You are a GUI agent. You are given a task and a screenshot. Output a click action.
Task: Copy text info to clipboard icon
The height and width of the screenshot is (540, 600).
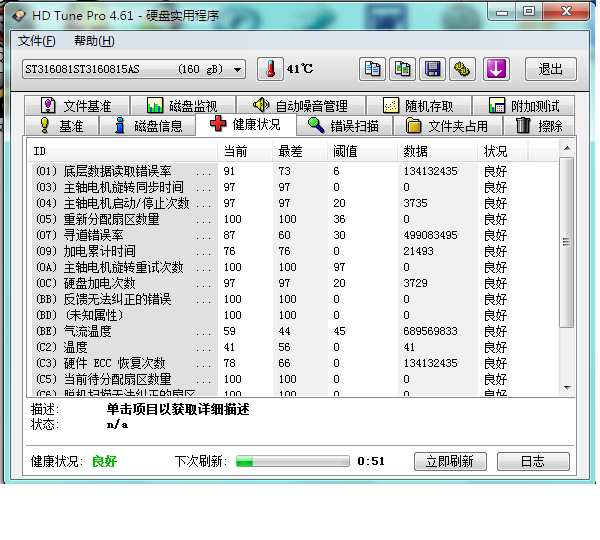point(372,69)
